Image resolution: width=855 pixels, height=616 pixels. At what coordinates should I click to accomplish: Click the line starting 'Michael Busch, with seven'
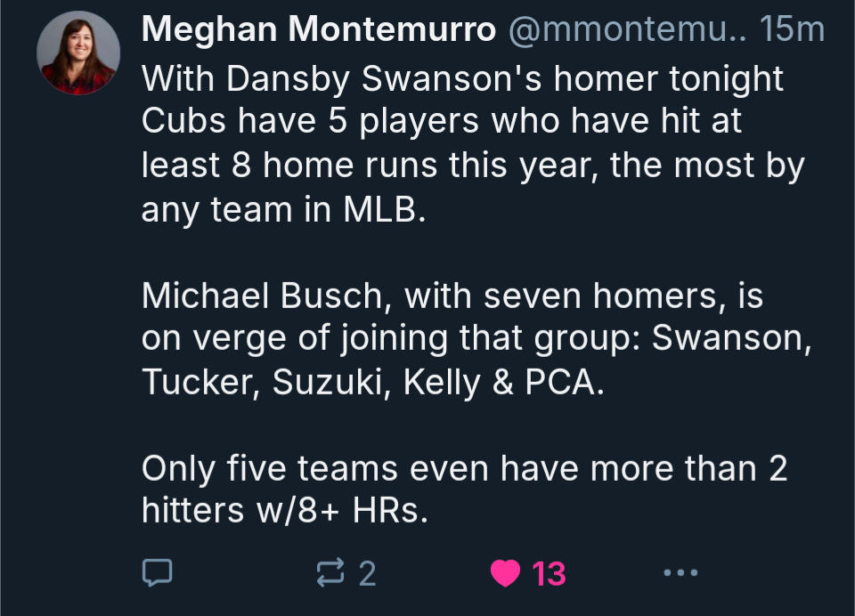452,296
